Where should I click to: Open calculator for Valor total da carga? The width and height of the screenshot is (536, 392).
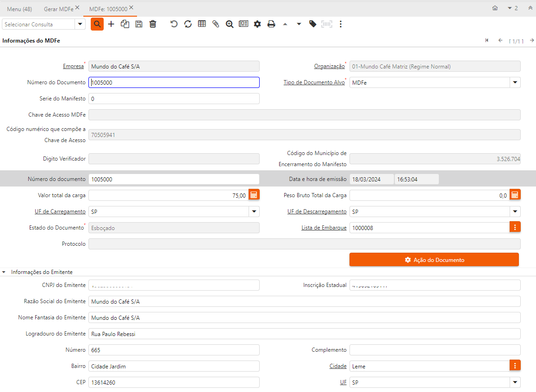point(254,195)
